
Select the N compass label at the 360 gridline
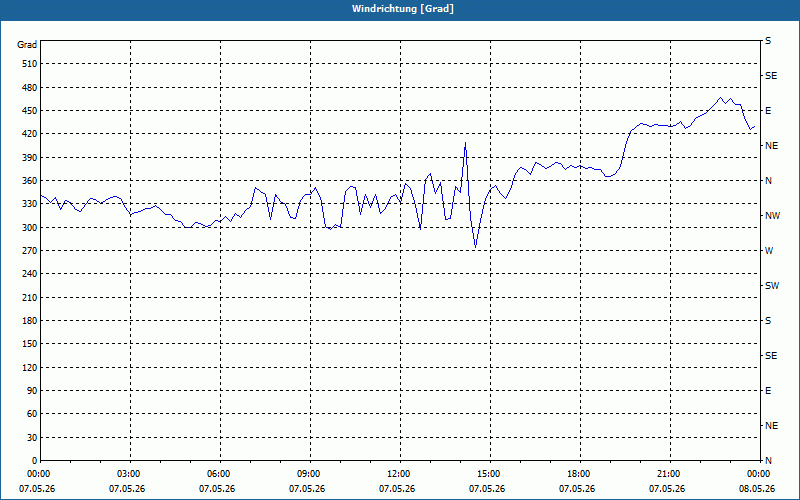pyautogui.click(x=768, y=181)
